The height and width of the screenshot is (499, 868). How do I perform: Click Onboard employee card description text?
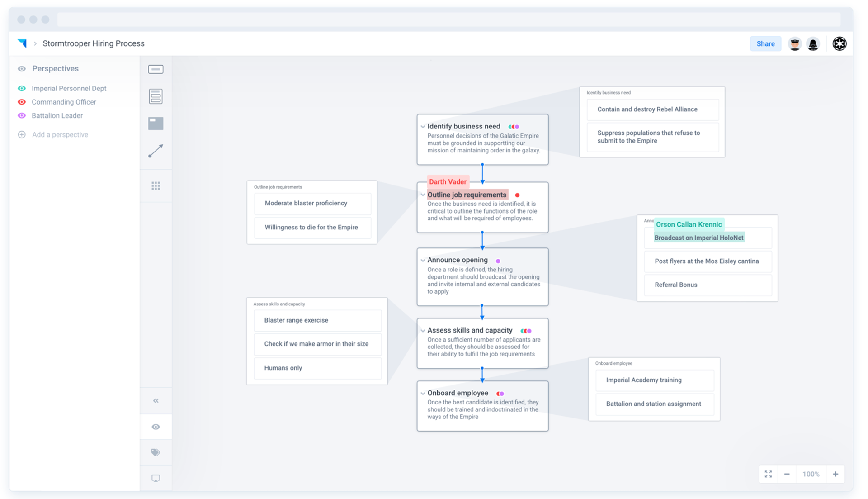click(483, 409)
